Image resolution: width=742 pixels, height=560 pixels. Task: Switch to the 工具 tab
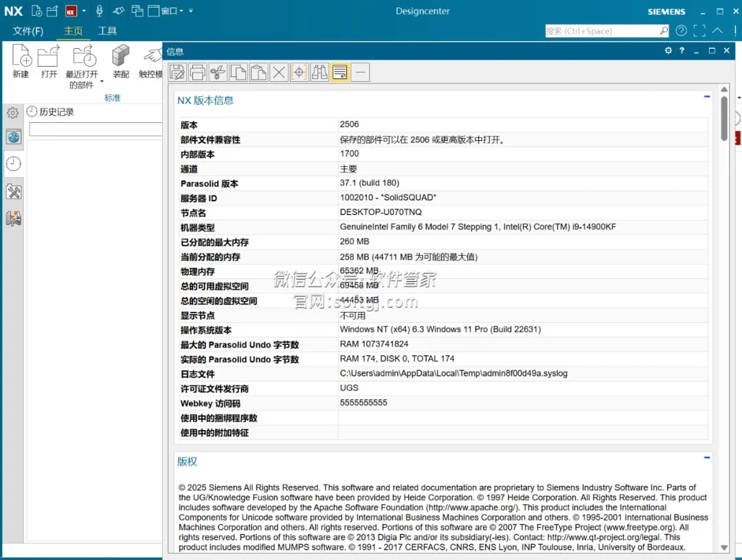coord(107,31)
